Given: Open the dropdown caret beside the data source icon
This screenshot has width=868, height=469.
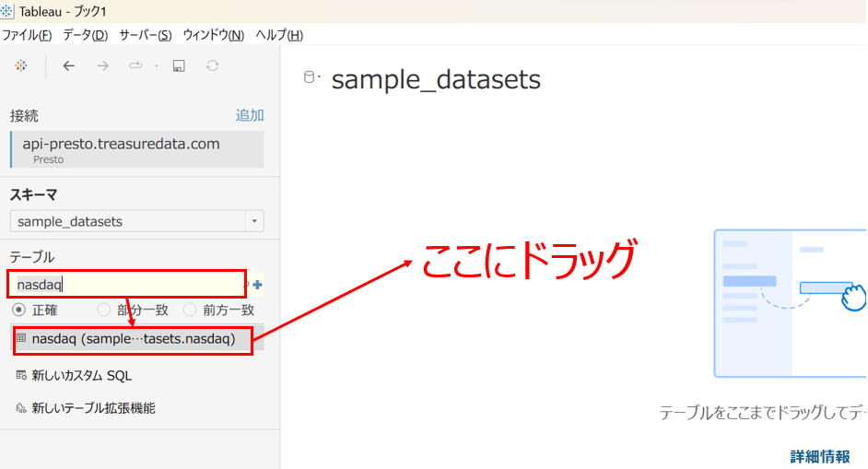Looking at the screenshot, I should (x=319, y=77).
